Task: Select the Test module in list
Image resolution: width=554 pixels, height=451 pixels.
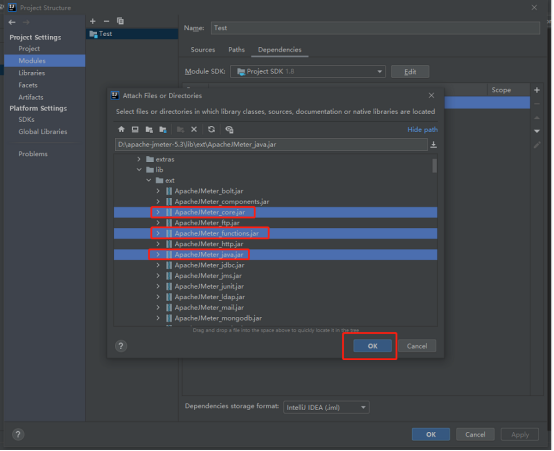Action: click(132, 34)
